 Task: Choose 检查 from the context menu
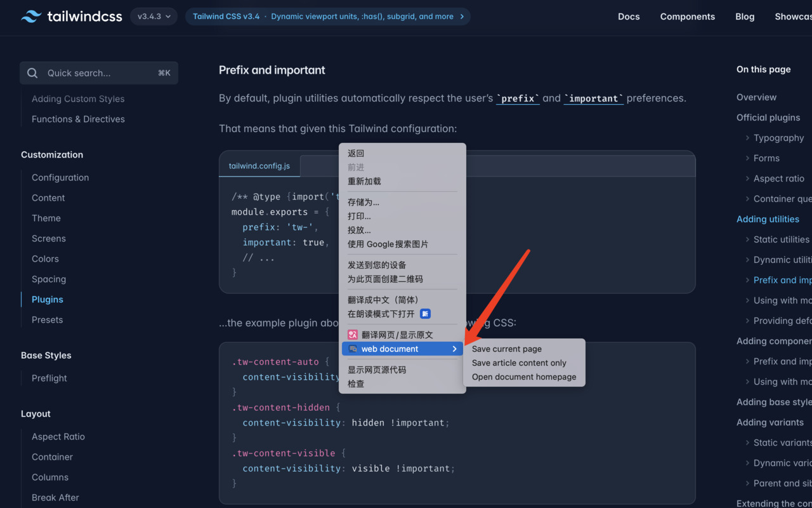[x=402, y=384]
